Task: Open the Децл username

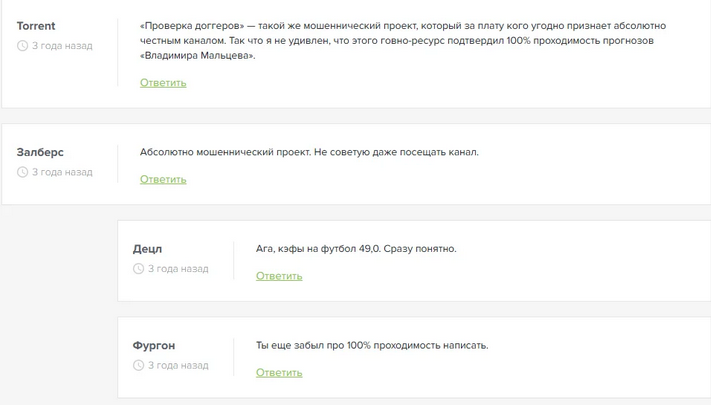Action: (147, 249)
